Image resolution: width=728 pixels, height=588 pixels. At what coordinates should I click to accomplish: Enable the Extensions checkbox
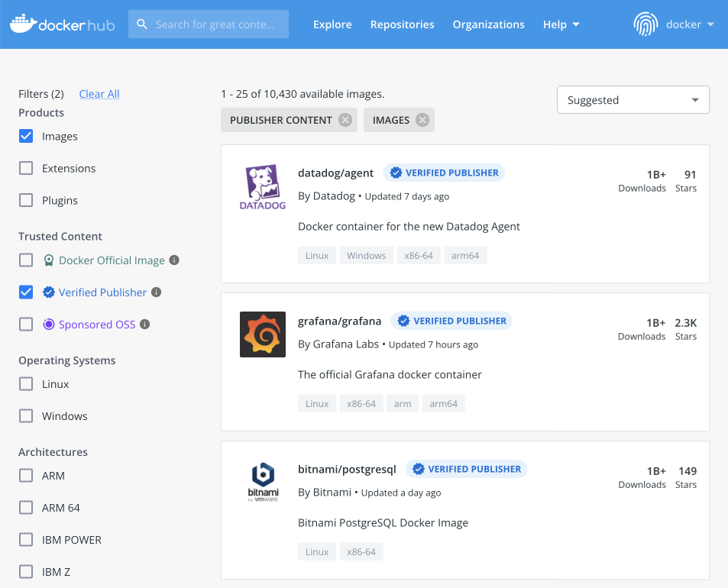coord(26,169)
